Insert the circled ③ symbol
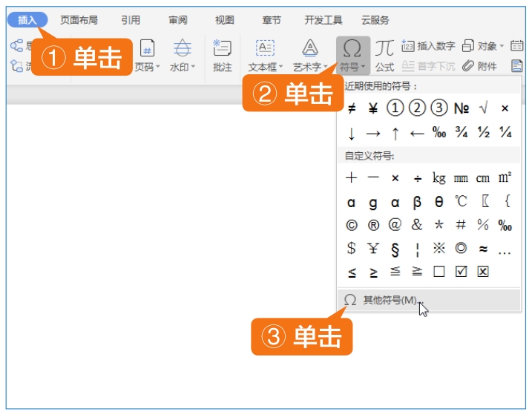 [439, 108]
